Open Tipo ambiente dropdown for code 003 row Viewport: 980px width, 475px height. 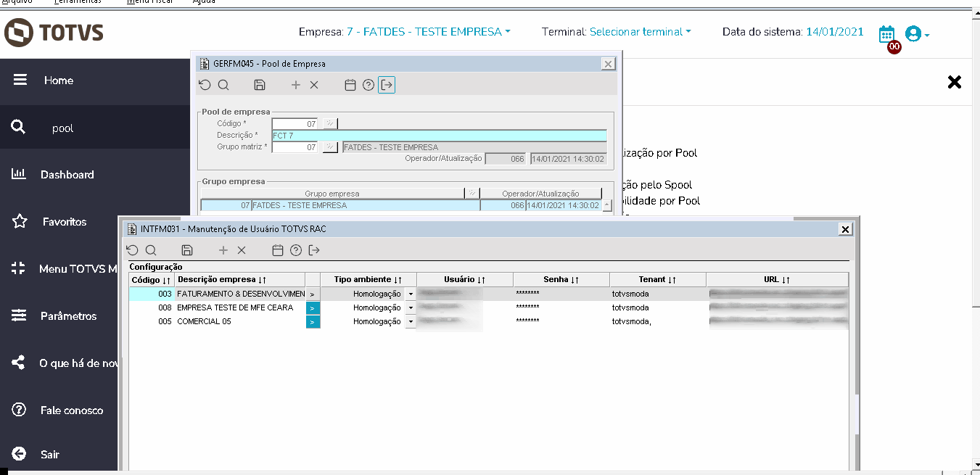point(411,294)
